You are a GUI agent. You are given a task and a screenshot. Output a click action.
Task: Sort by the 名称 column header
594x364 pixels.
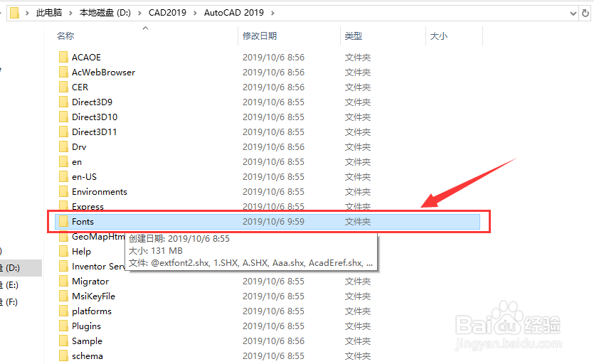pos(65,36)
